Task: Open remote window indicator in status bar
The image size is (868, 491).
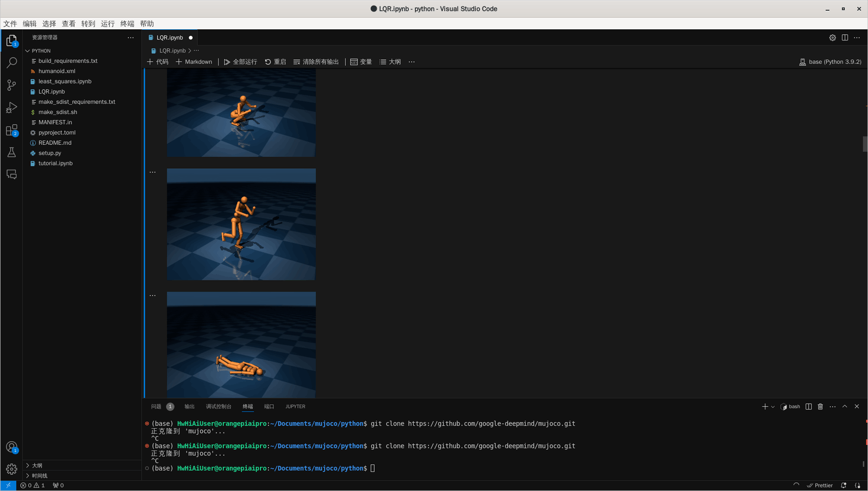Action: 8,486
